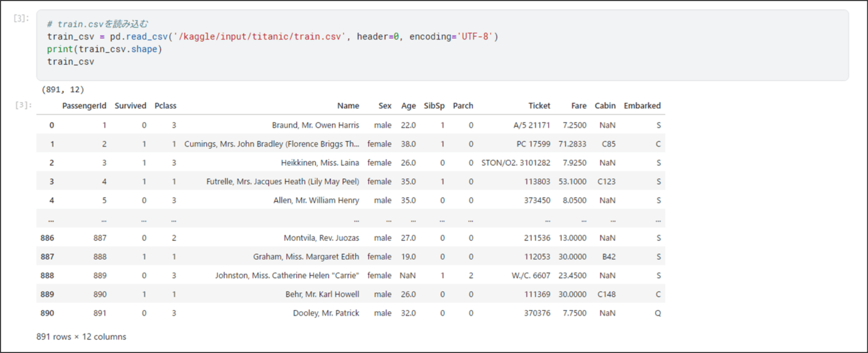Click the row index 886

47,237
